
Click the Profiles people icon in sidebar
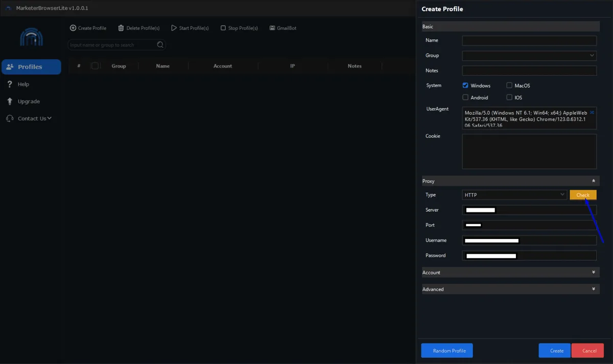pos(10,67)
